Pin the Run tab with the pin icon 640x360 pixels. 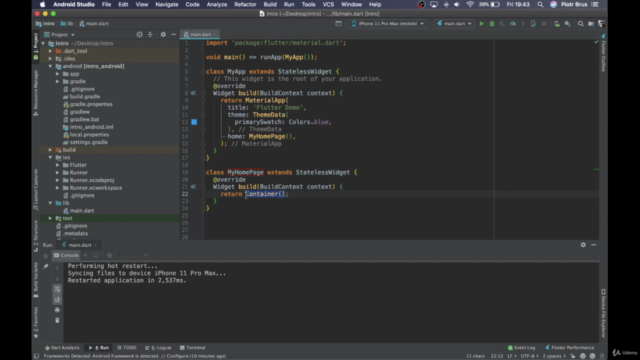46,266
